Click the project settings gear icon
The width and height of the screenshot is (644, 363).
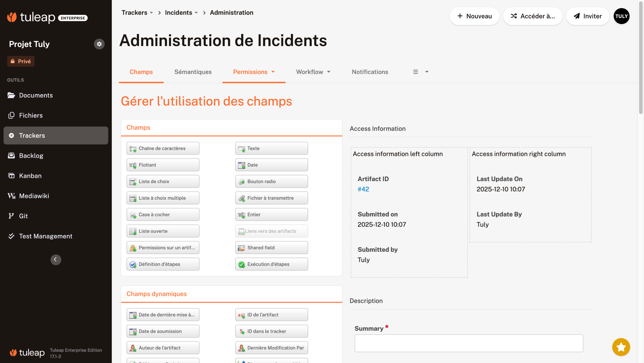99,44
